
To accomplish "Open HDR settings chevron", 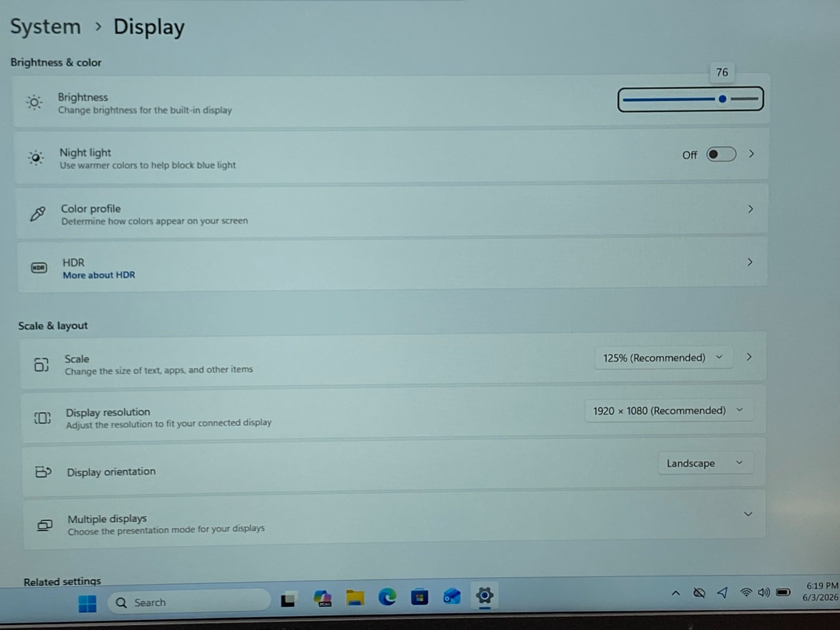I will coord(750,262).
